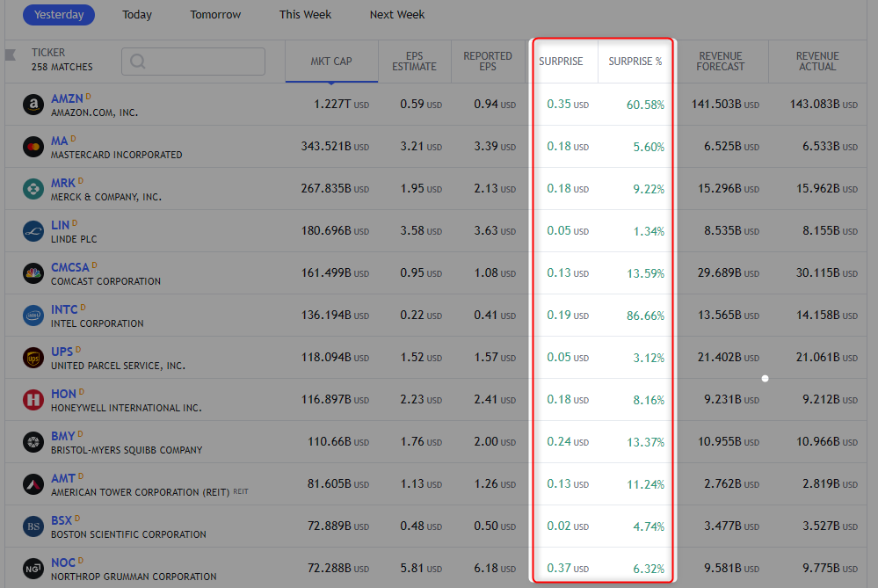
Task: Switch to the Today tab
Action: (137, 15)
